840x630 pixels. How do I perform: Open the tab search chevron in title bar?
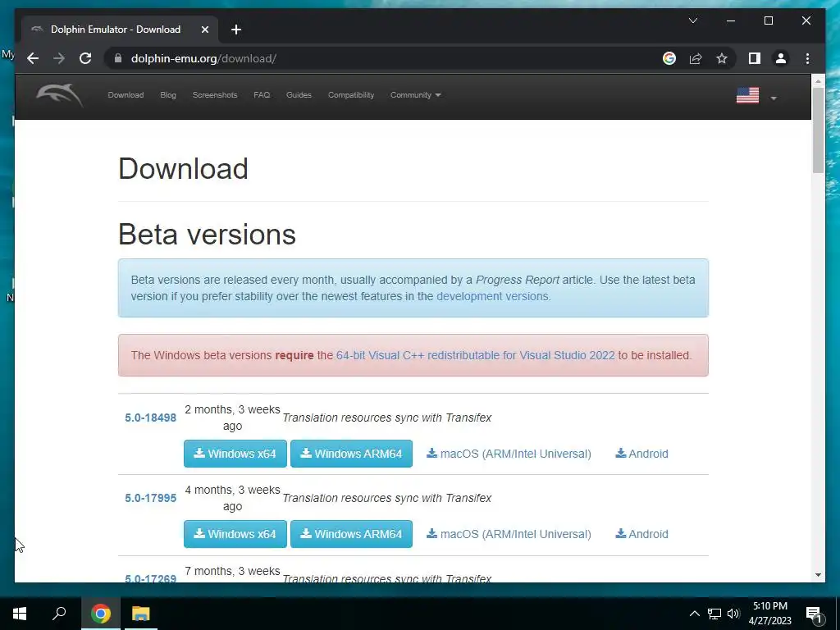692,21
